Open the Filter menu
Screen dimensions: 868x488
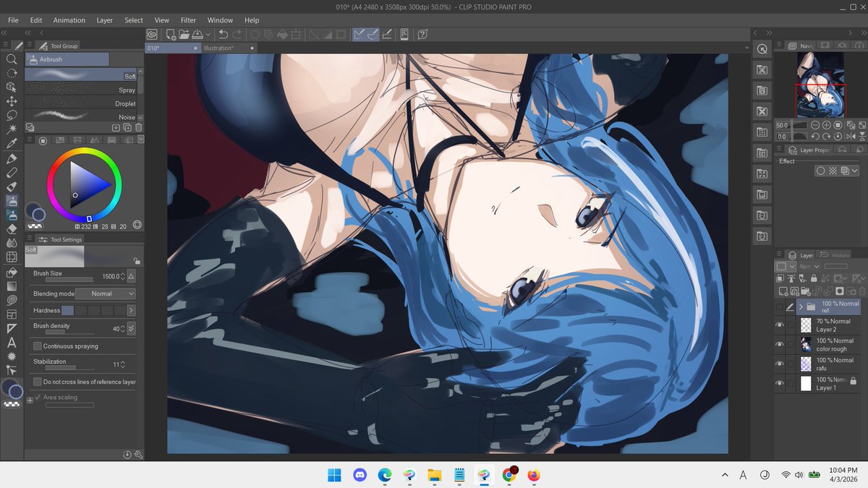[188, 20]
